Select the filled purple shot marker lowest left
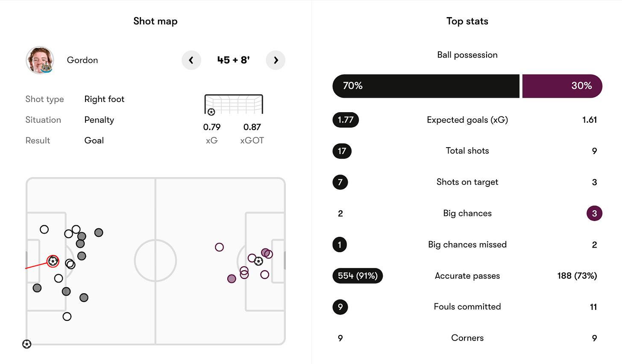 click(x=232, y=279)
